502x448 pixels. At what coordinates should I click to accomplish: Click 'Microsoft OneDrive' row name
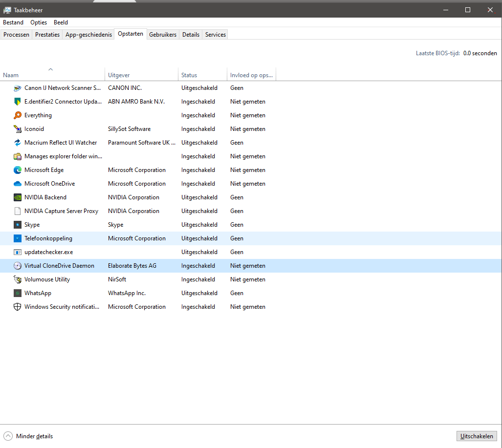click(x=50, y=184)
